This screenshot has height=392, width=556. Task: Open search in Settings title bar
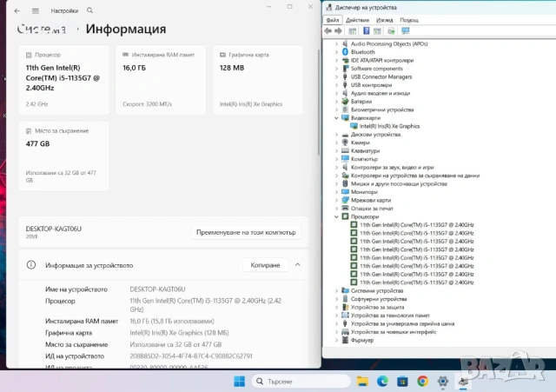pyautogui.click(x=90, y=10)
